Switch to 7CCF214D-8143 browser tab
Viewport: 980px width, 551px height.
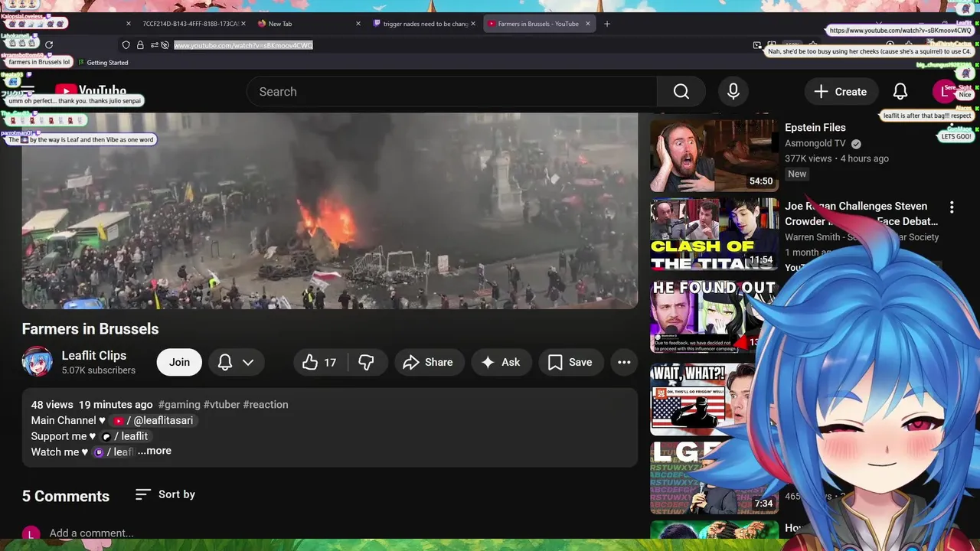190,24
